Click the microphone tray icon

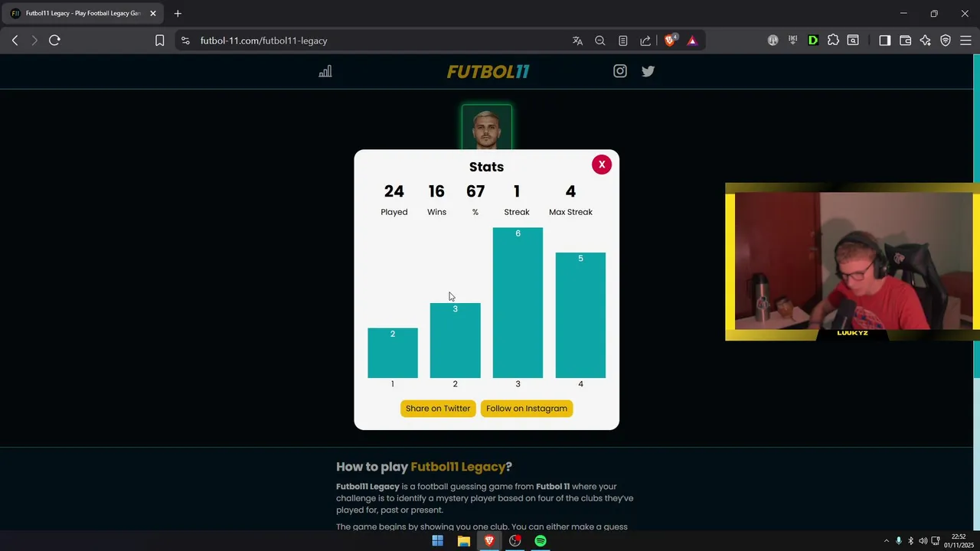tap(899, 541)
